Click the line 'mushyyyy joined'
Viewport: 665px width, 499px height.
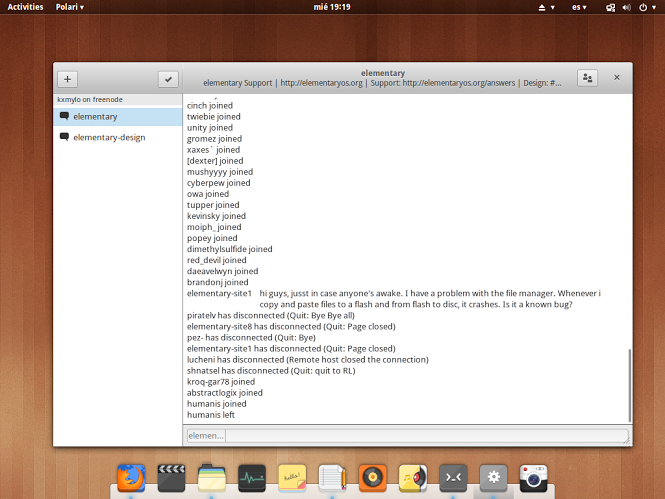220,172
